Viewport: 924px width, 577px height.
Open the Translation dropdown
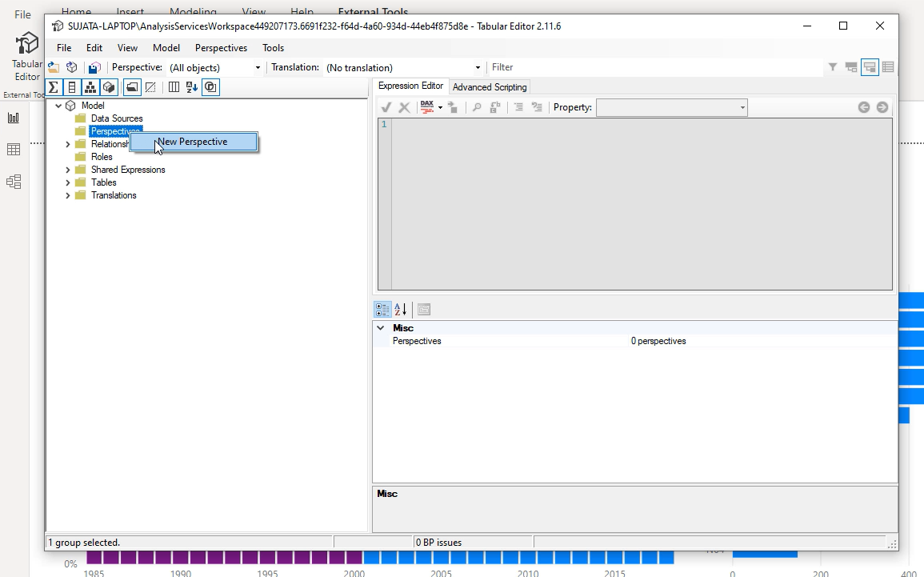pyautogui.click(x=478, y=68)
